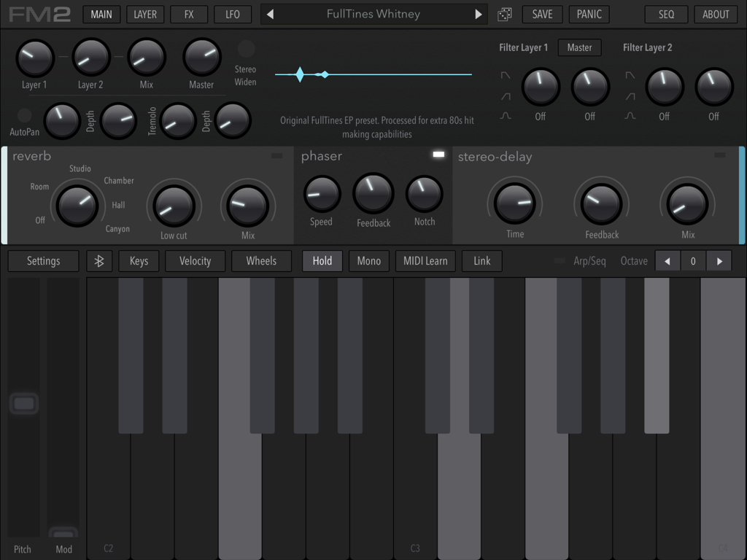Click the previous preset arrow
Screen dimensions: 747x560
[x=271, y=14]
